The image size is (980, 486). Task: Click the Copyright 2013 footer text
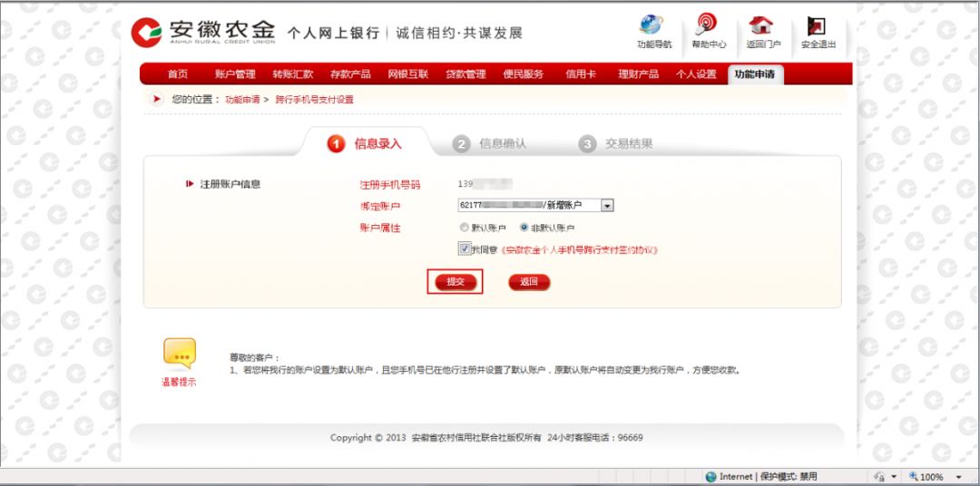[x=487, y=437]
